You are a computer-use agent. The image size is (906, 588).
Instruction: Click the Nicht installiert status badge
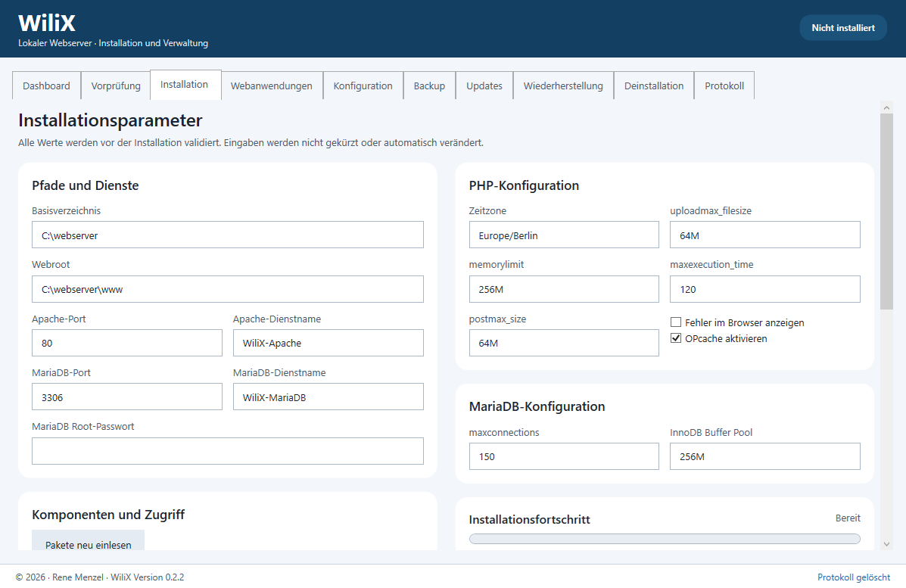tap(843, 28)
